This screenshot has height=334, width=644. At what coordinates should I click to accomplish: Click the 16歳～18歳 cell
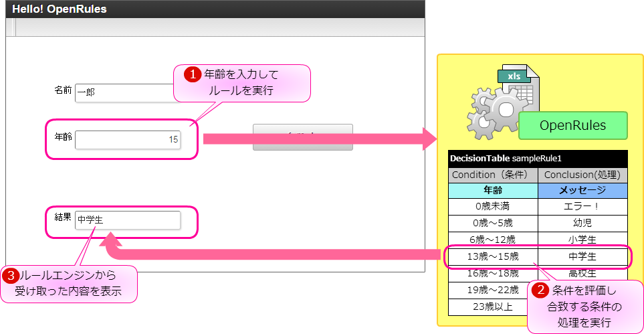point(494,274)
